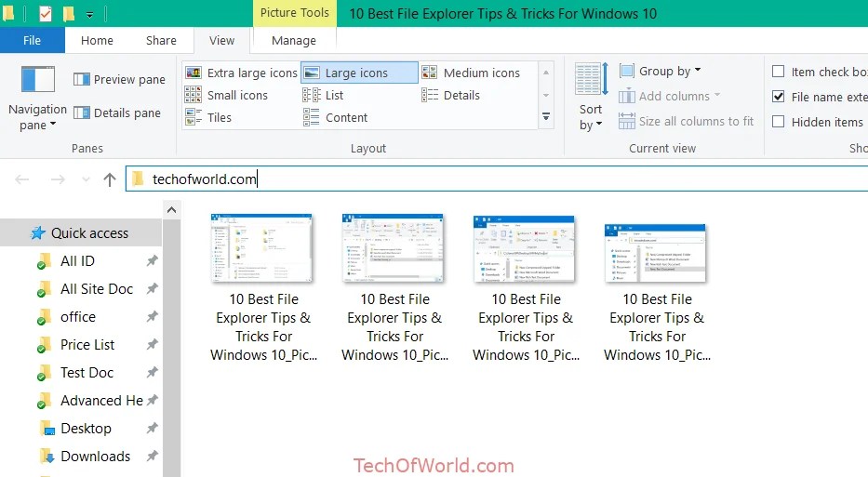Image resolution: width=868 pixels, height=477 pixels.
Task: Open the File tab
Action: coord(33,40)
